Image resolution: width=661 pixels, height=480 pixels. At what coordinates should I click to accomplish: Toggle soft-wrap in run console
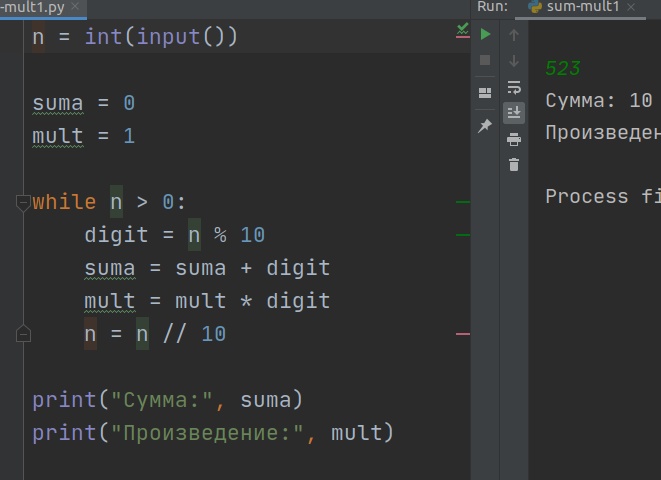click(514, 87)
